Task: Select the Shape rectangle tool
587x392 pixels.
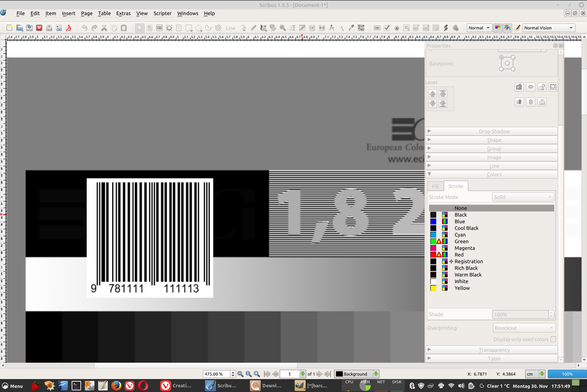Action: point(189,28)
